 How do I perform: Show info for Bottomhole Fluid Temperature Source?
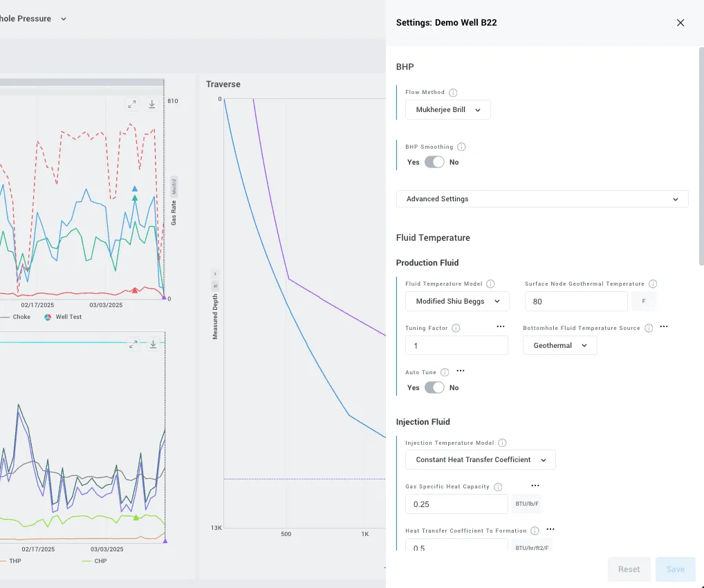coord(648,328)
